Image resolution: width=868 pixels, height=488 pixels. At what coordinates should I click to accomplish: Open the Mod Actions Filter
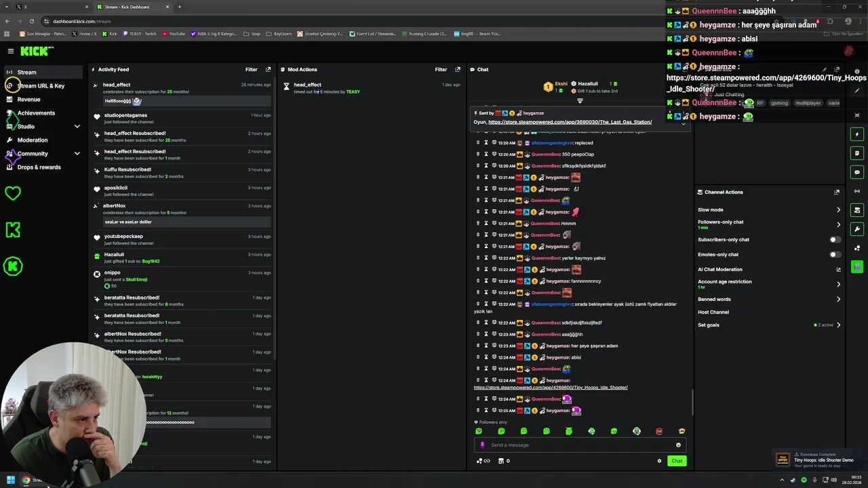[x=441, y=69]
